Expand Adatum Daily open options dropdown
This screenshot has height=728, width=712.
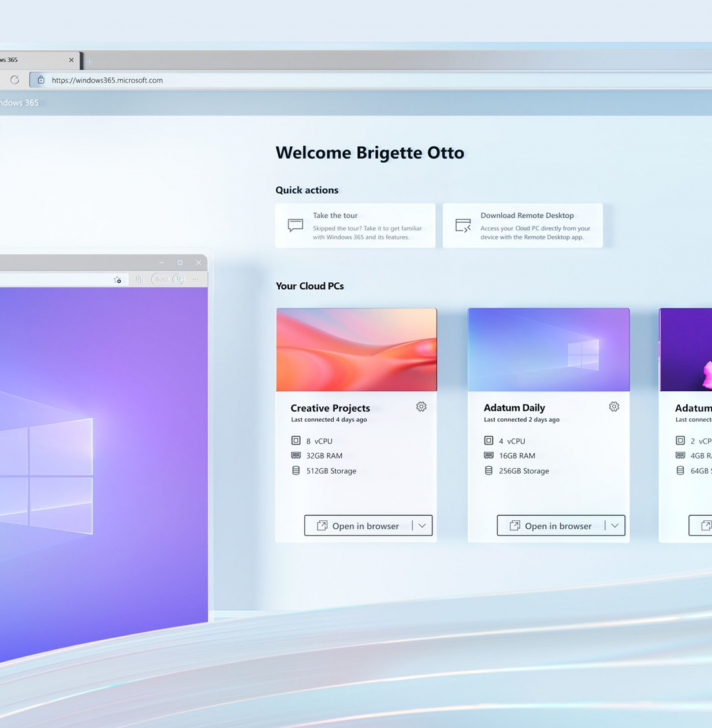click(615, 526)
